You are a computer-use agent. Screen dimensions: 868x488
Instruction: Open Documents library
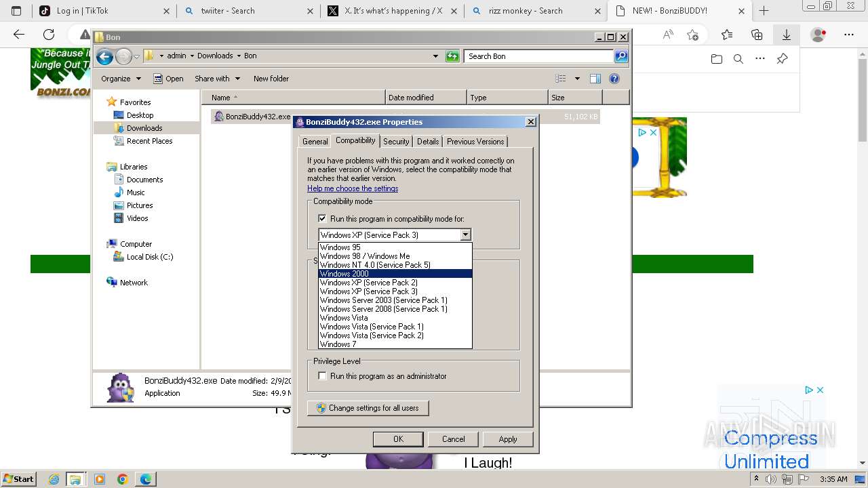[x=144, y=180]
